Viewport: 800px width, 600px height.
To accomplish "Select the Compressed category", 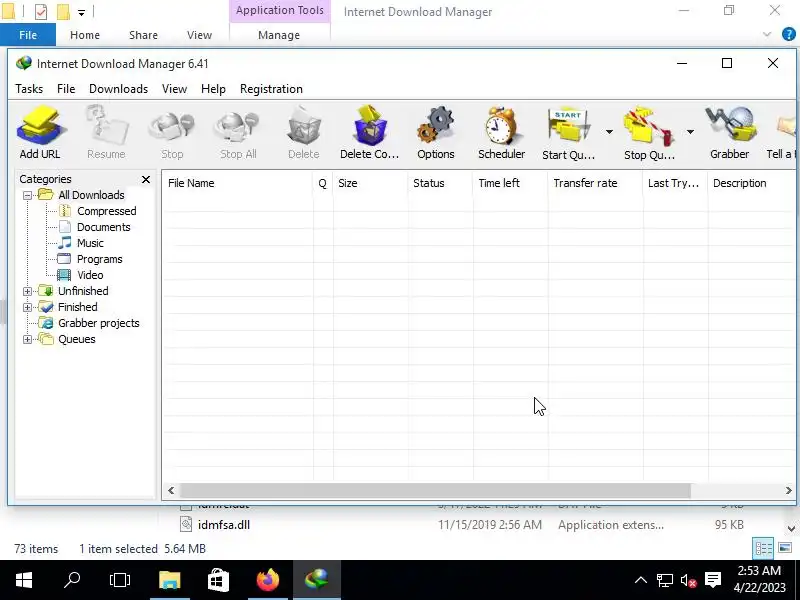I will (x=107, y=211).
